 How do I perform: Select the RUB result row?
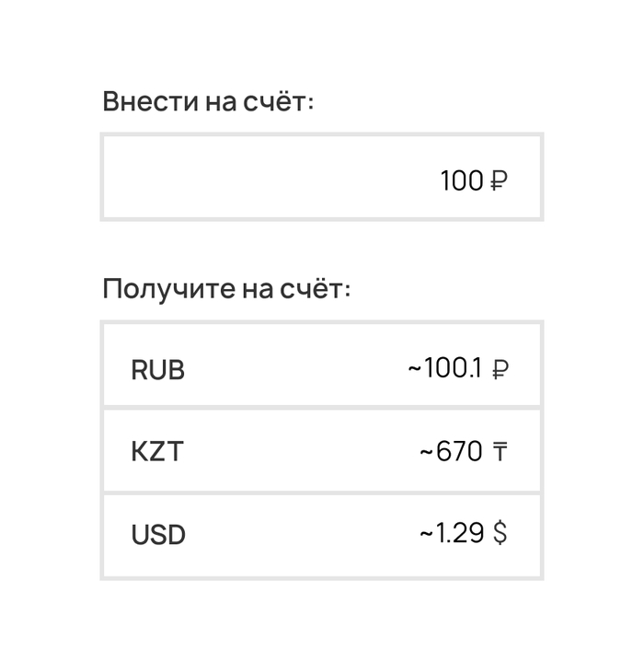(321, 366)
